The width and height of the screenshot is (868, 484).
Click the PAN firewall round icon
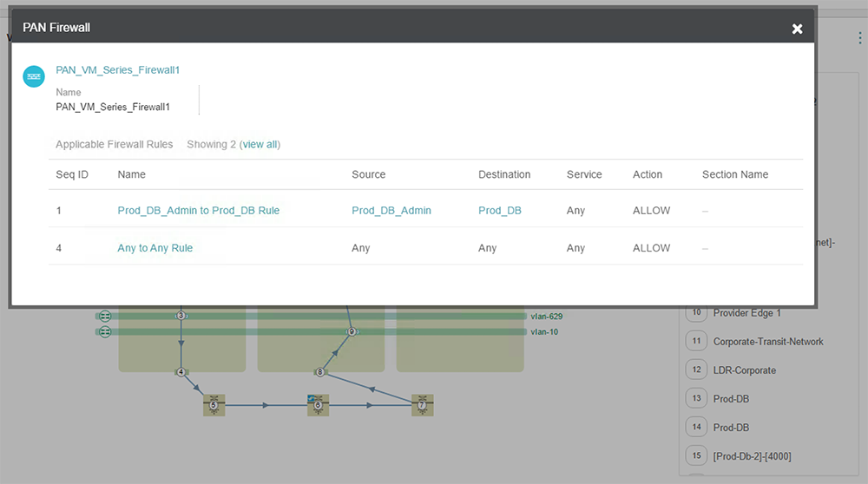coord(34,76)
